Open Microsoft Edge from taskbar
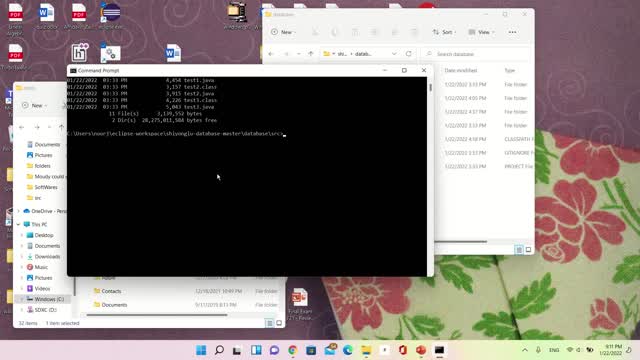 [348, 350]
